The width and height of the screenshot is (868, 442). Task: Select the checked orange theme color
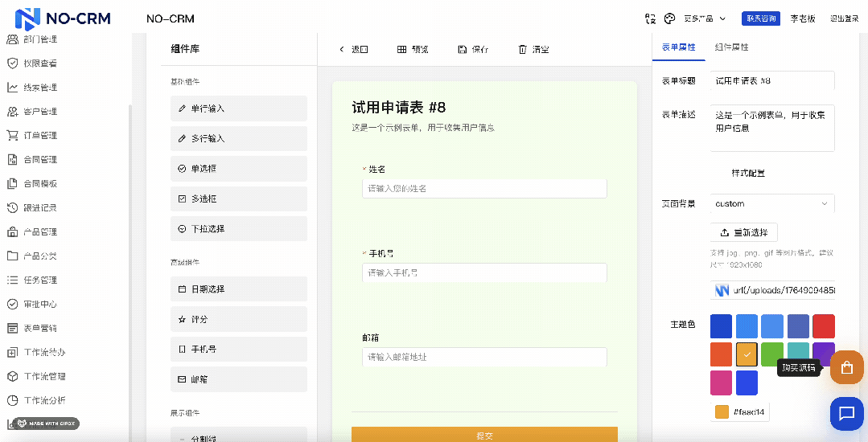coord(747,354)
